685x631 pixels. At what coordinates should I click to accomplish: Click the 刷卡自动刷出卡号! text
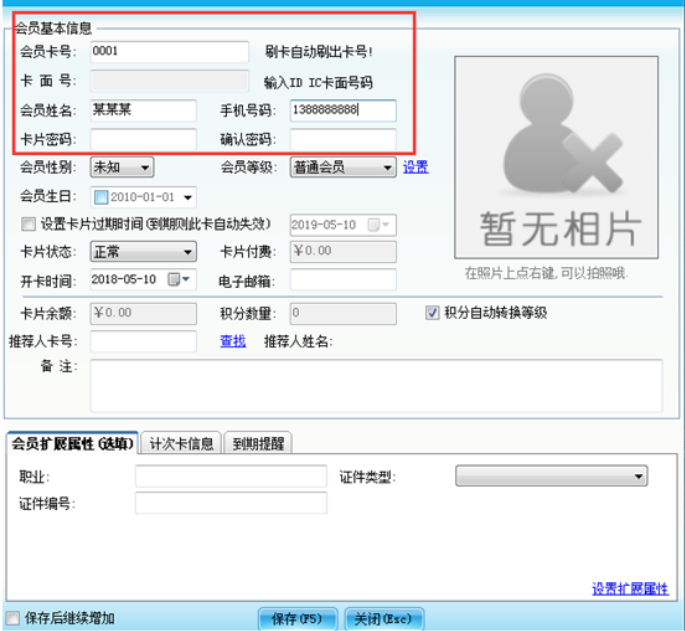coord(319,52)
